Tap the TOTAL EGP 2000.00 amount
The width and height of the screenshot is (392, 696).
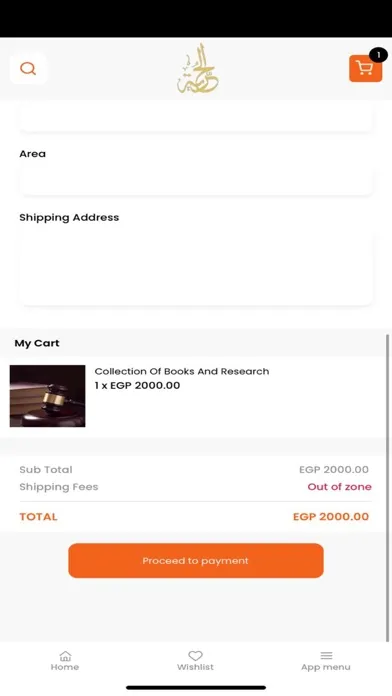(331, 517)
